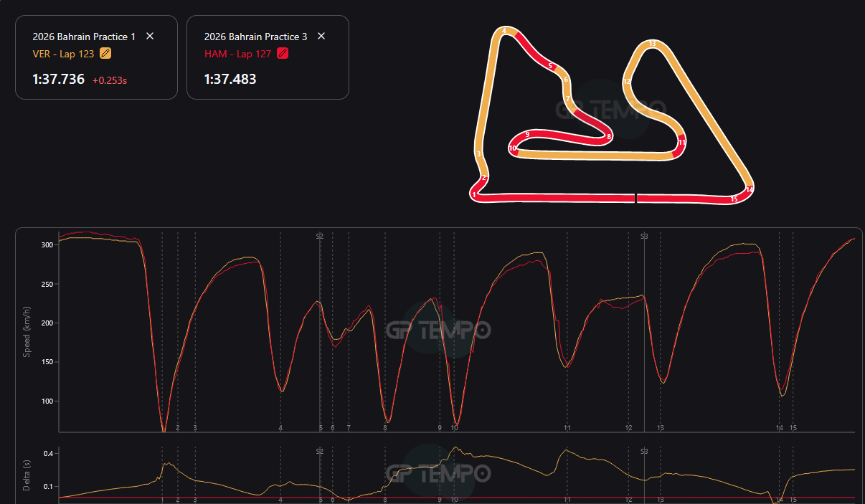Select turn 3 marker on track map
This screenshot has width=865, height=504.
tap(478, 154)
